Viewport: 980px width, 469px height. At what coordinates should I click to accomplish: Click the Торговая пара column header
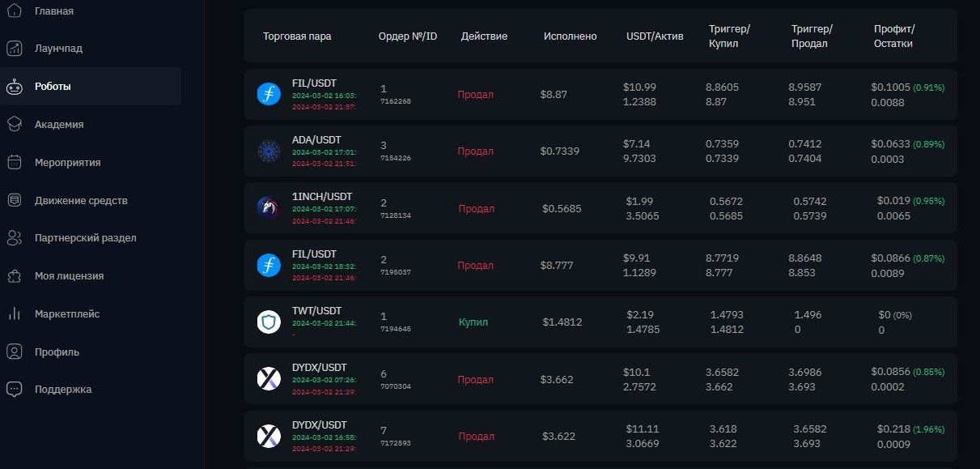tap(297, 36)
